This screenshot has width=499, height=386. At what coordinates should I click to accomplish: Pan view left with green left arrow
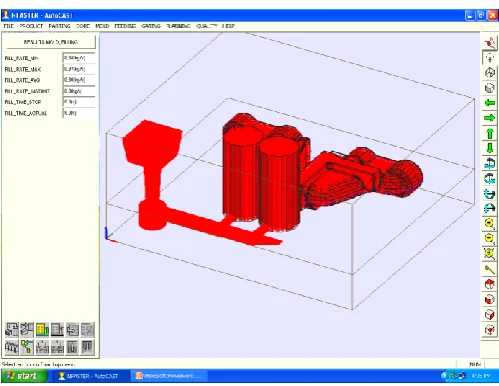tap(490, 103)
